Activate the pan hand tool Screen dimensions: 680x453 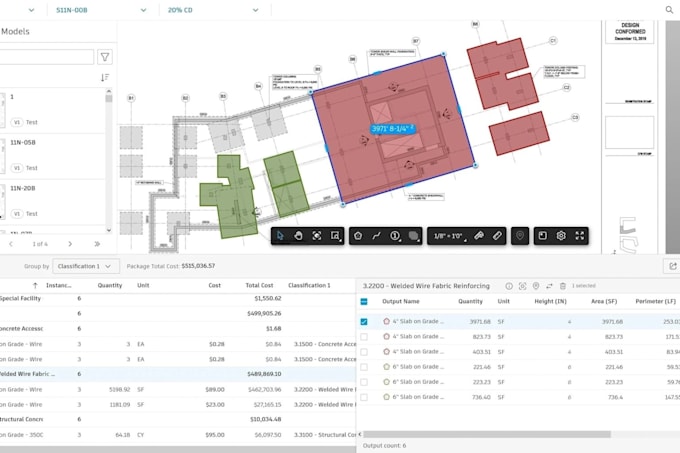point(298,235)
